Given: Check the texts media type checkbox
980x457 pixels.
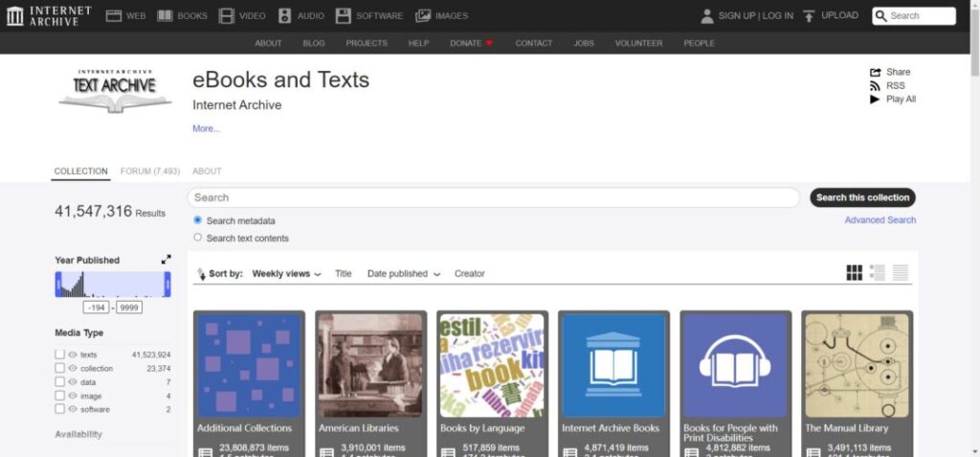Looking at the screenshot, I should (59, 354).
